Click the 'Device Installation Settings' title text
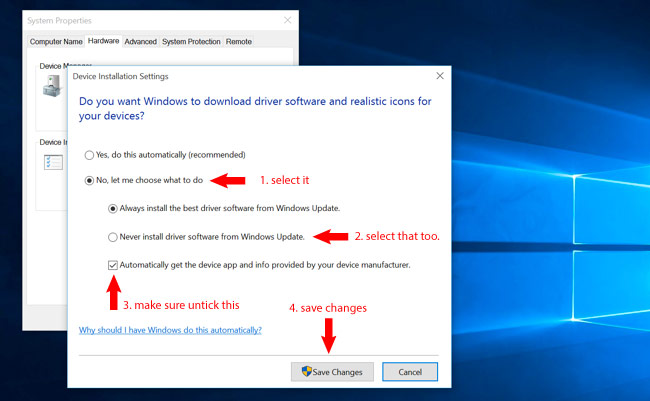The width and height of the screenshot is (650, 401). tap(120, 76)
